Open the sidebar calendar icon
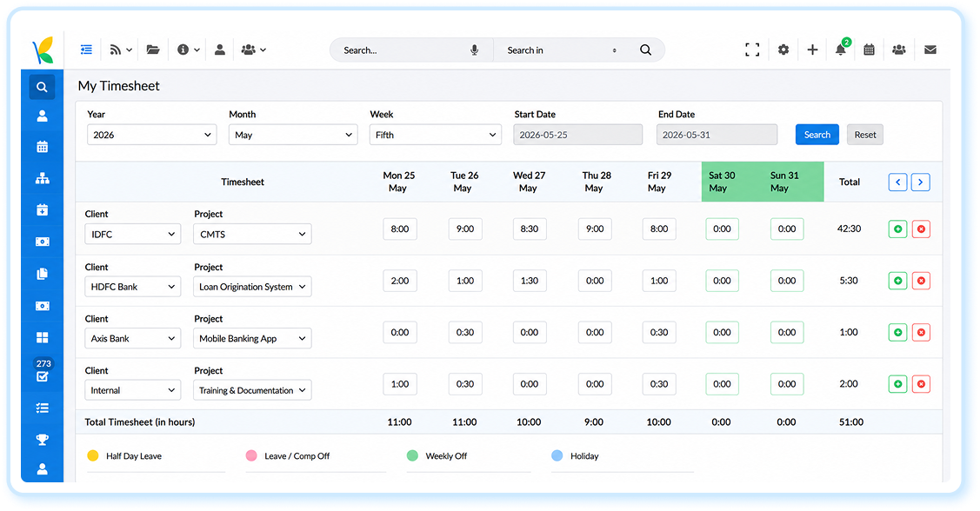Viewport: 980px width, 511px height. 42,147
